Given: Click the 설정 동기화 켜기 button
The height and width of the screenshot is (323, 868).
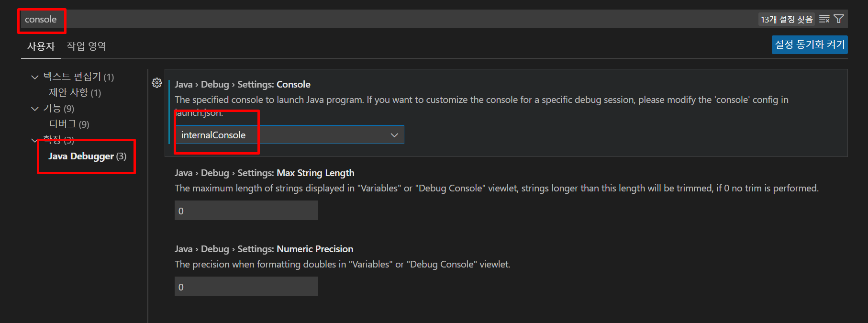Looking at the screenshot, I should point(810,45).
